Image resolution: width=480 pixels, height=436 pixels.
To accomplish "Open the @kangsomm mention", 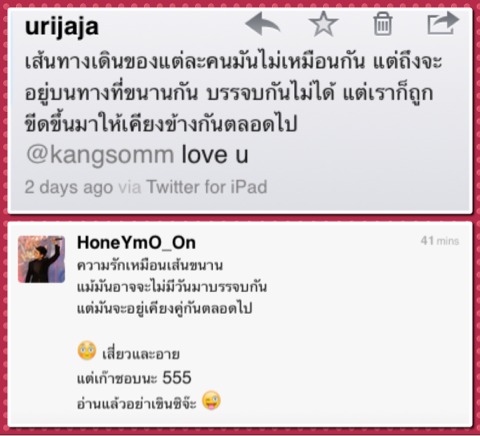I will [x=100, y=155].
